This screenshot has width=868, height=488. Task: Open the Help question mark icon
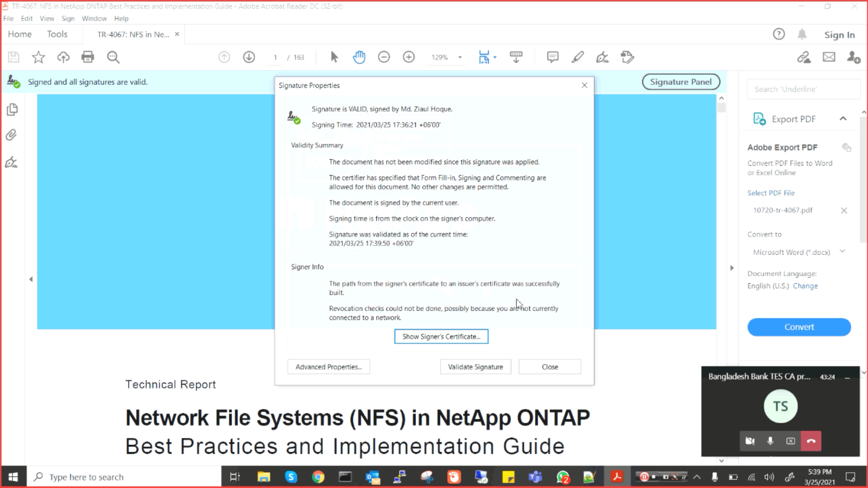[x=779, y=34]
